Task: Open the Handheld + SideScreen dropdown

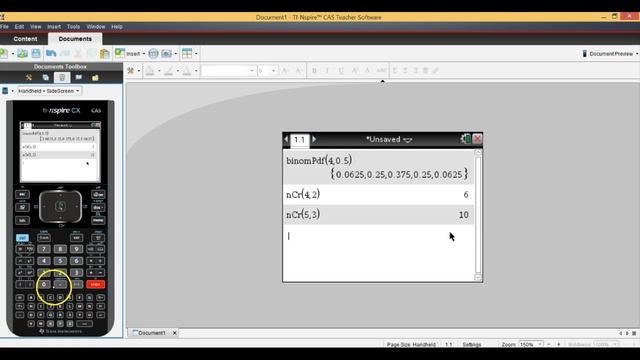Action: click(x=49, y=91)
